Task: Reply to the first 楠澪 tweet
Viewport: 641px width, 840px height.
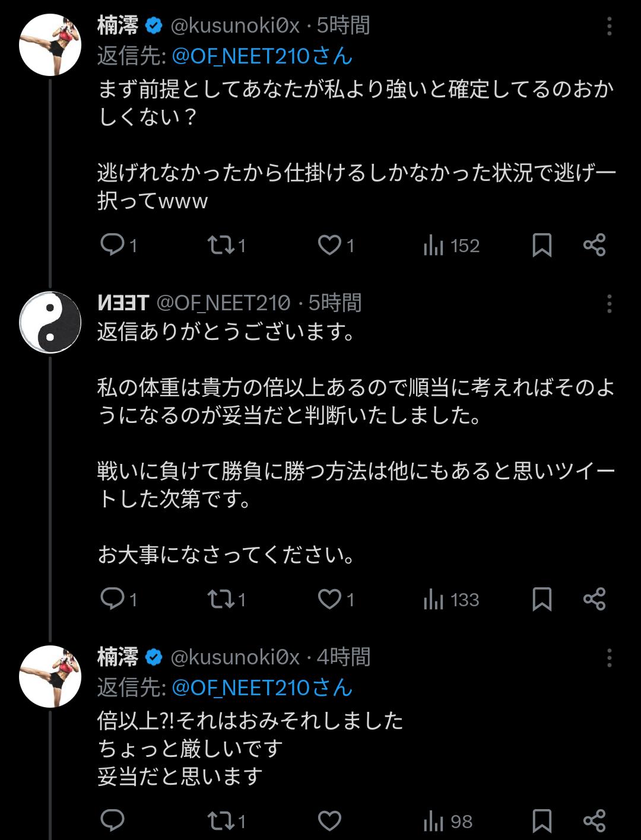Action: point(112,245)
